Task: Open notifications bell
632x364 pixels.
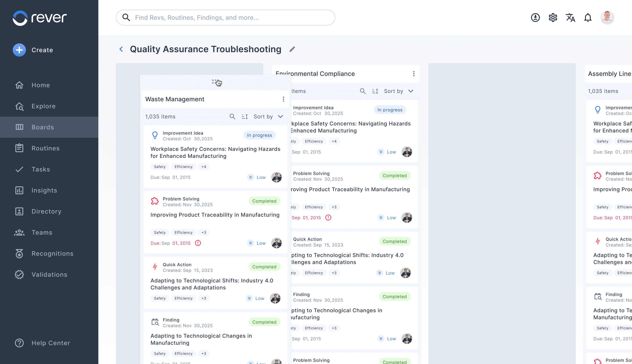Action: pyautogui.click(x=588, y=18)
